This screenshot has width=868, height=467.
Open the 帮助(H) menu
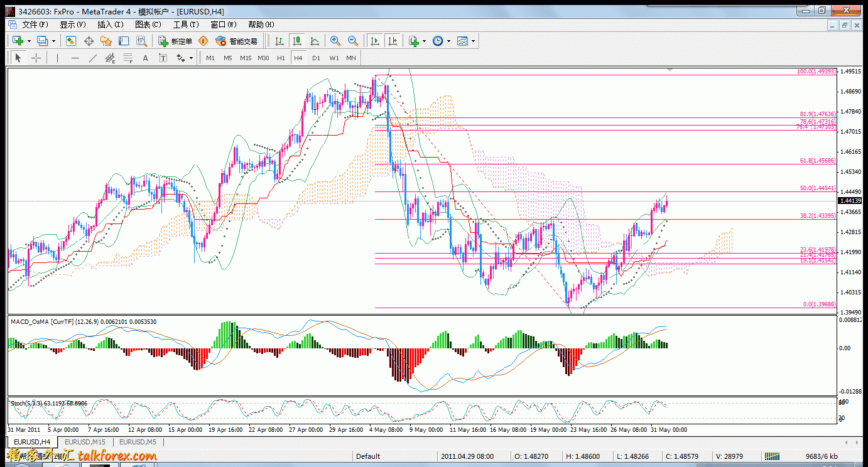(261, 24)
